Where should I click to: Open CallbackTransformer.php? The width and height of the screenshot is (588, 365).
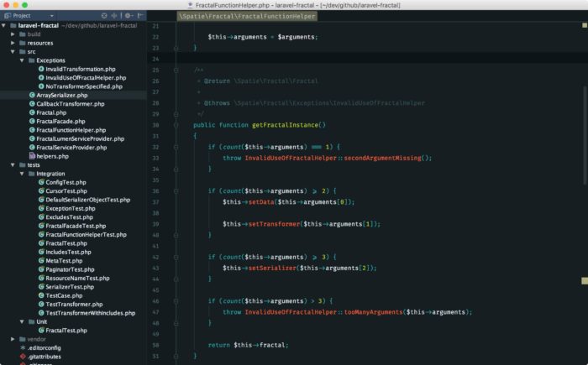tap(70, 104)
